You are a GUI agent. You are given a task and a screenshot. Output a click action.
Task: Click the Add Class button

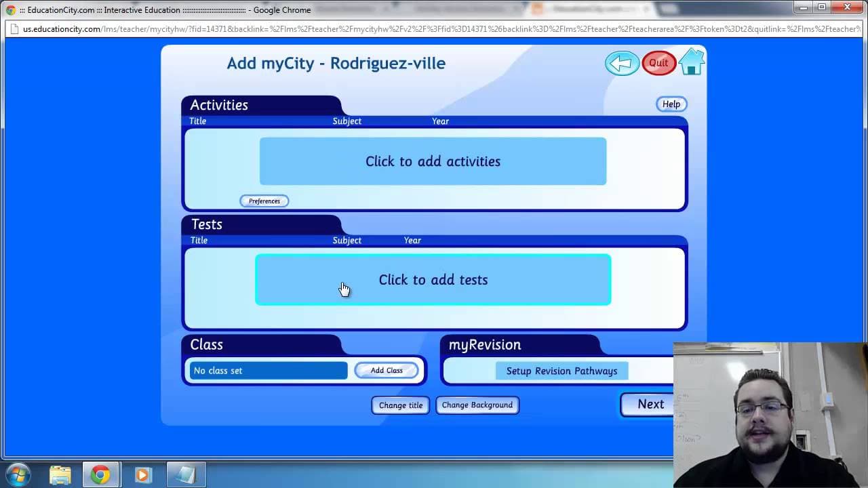click(387, 370)
